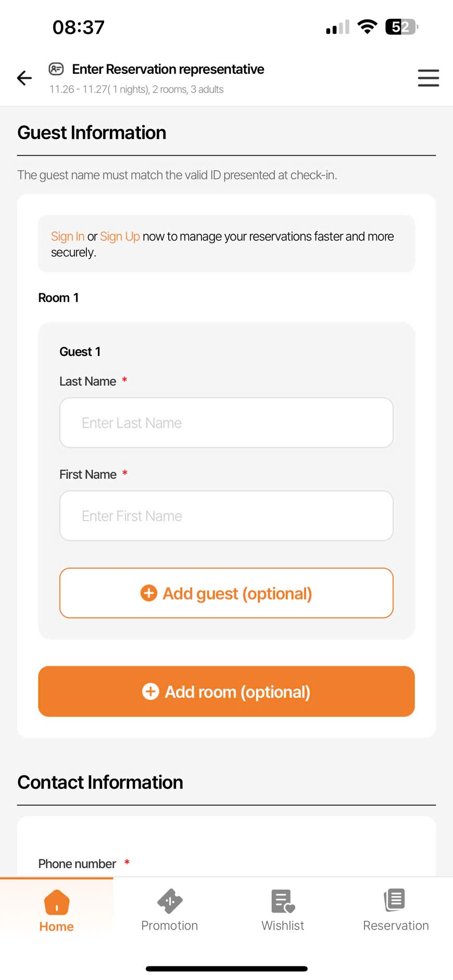Switch to the Reservation tab label
Screen dimensions: 453x980
[396, 925]
